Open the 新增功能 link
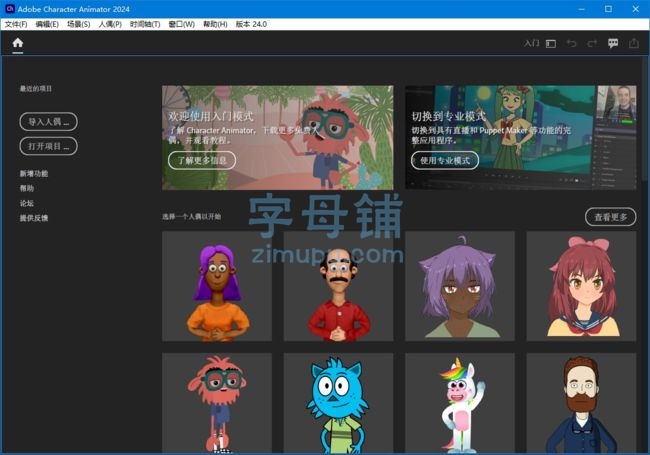This screenshot has height=455, width=650. pyautogui.click(x=34, y=173)
